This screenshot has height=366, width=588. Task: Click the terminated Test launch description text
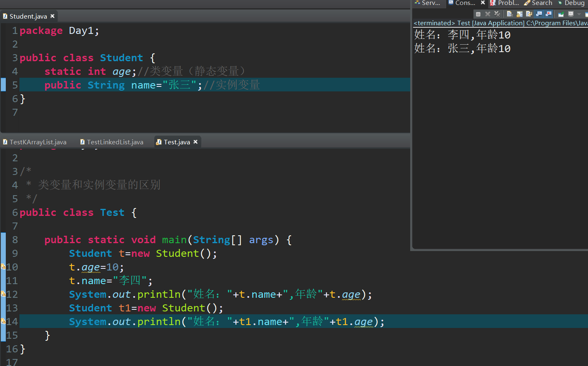pyautogui.click(x=501, y=23)
